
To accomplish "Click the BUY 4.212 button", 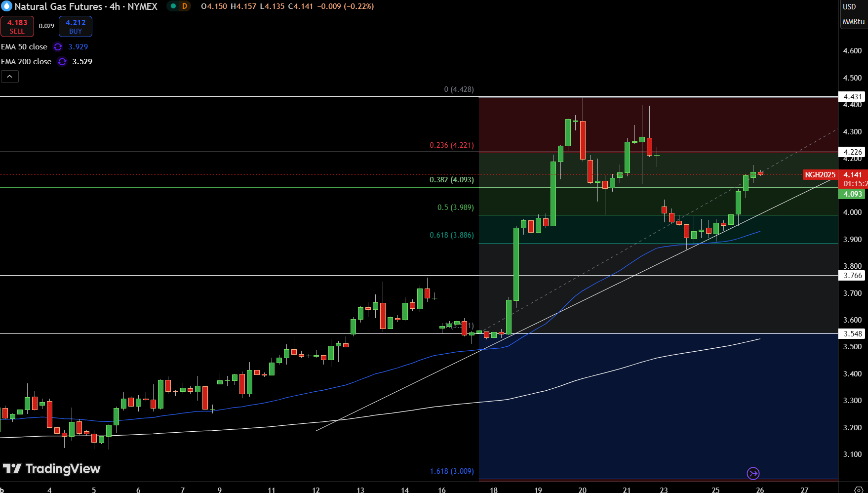I will [76, 27].
